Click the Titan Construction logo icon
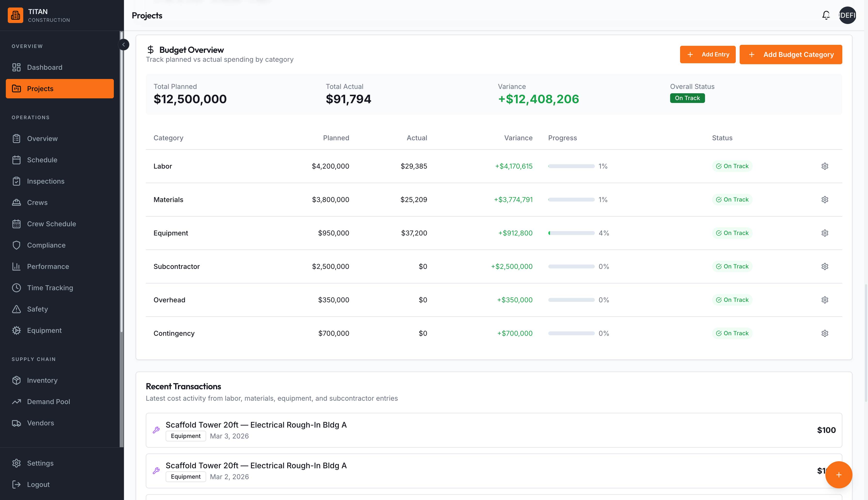868x500 pixels. (15, 16)
